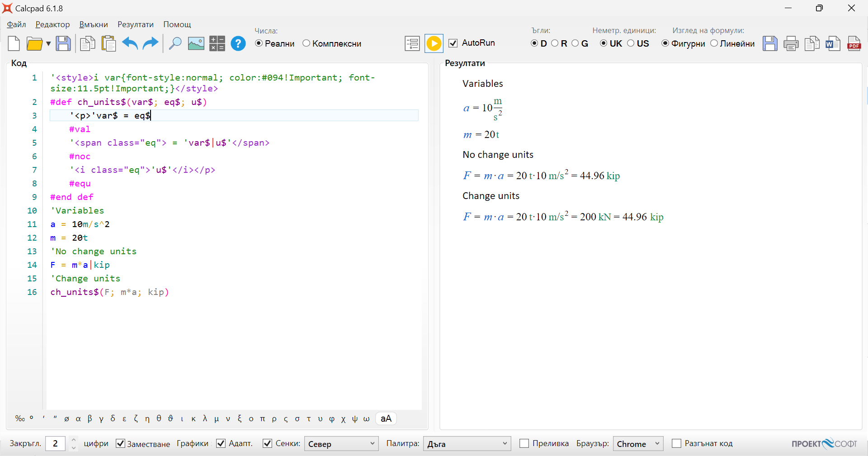Open the Резултати menu
This screenshot has height=456, width=868.
[x=135, y=24]
